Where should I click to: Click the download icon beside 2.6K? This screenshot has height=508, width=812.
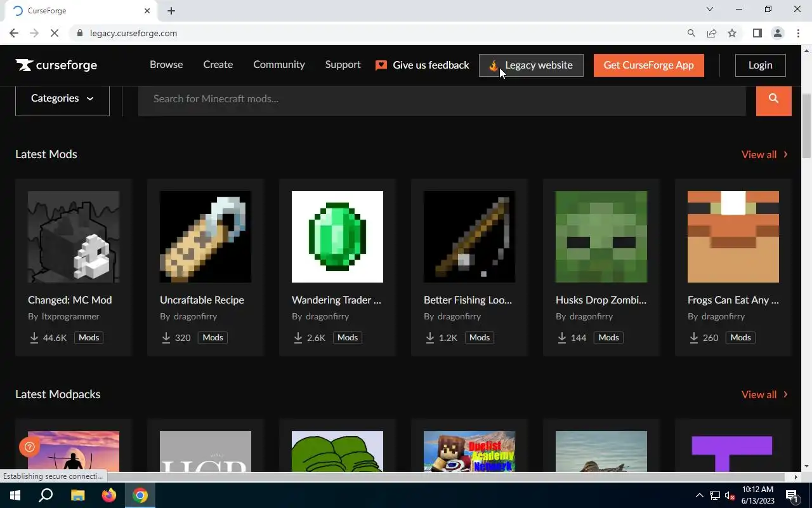(298, 338)
